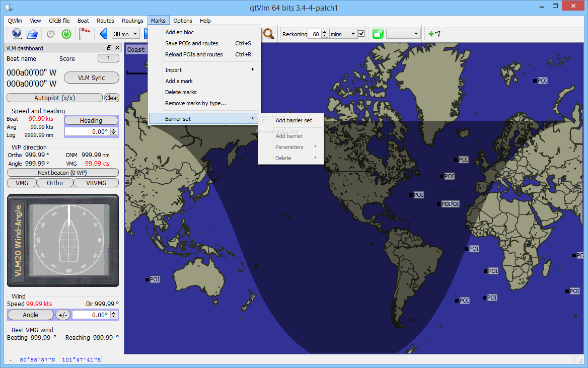Choose Add en bloc
The image size is (588, 368).
point(204,32)
